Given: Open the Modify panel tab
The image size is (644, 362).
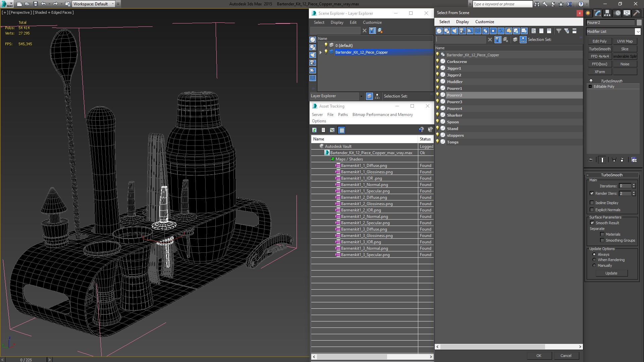Looking at the screenshot, I should 598,13.
